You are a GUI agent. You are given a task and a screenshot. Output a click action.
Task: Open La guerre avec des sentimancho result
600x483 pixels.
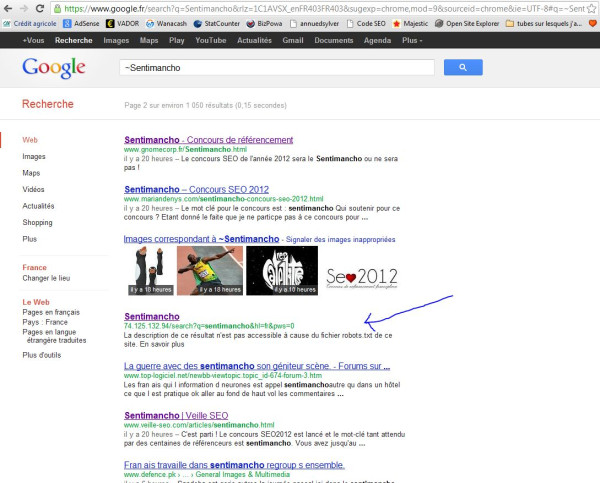tap(257, 366)
